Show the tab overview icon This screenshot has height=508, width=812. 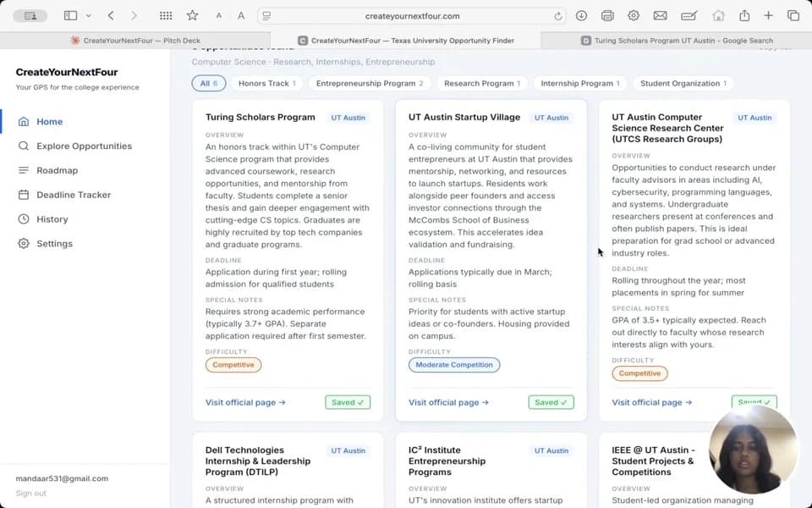793,15
